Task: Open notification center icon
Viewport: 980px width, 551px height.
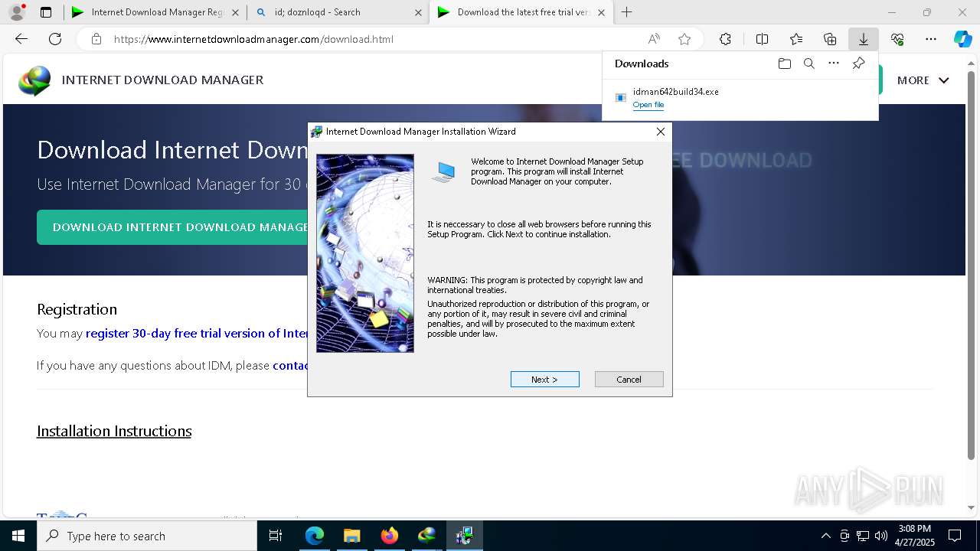Action: click(955, 536)
